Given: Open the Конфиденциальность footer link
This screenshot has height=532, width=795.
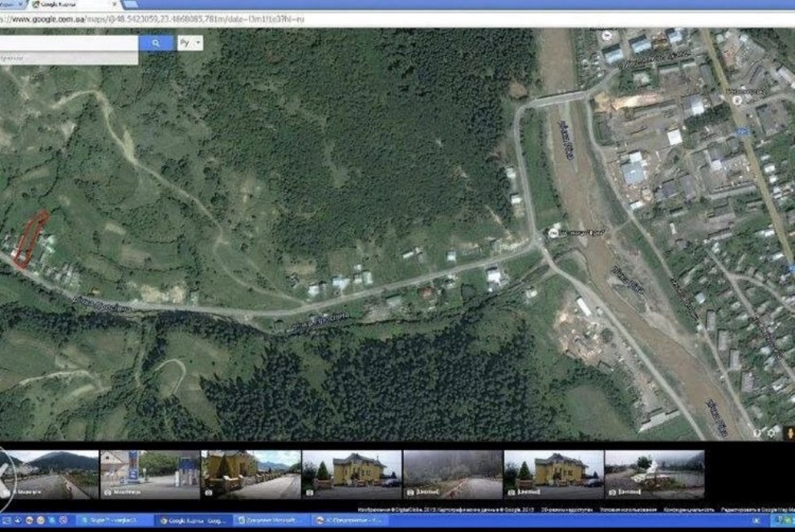Looking at the screenshot, I should tap(689, 510).
